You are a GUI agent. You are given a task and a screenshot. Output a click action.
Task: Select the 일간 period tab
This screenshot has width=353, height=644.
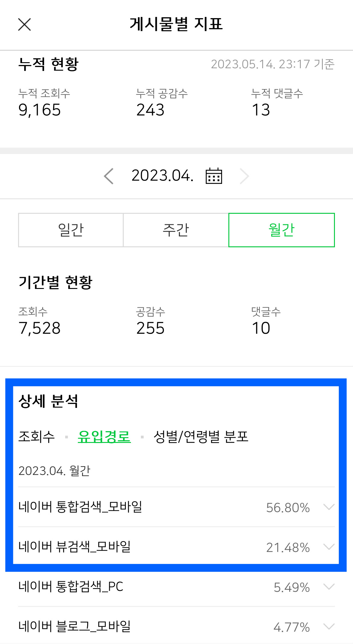click(71, 230)
